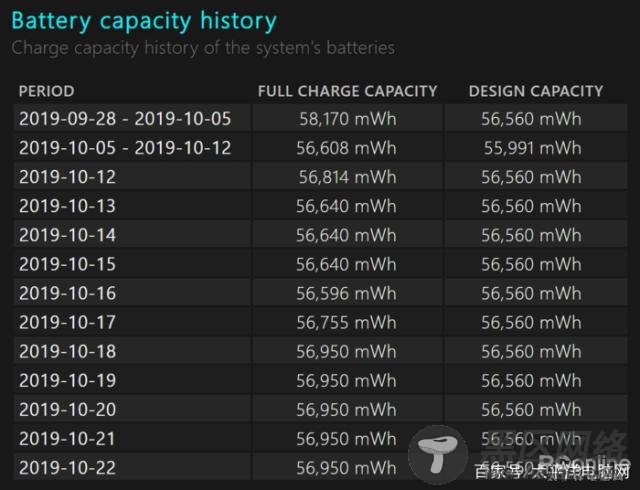Click the 58,170 mWh full charge value
This screenshot has height=490, width=640.
(x=348, y=119)
